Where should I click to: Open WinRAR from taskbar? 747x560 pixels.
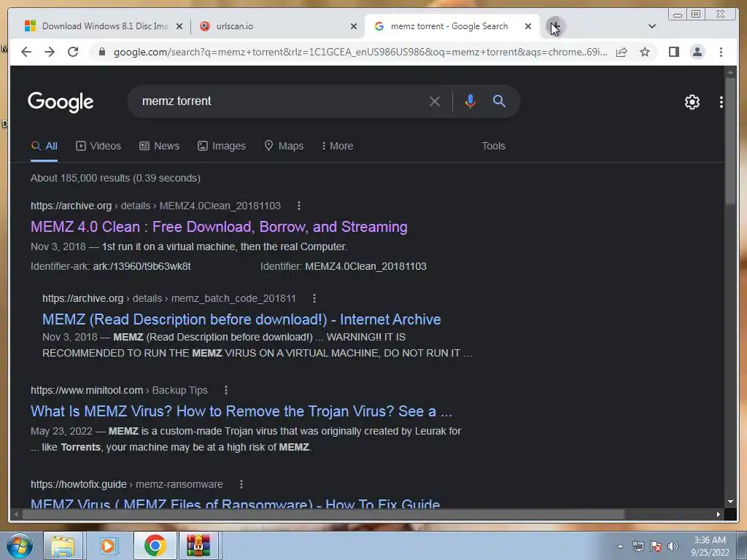pos(198,545)
